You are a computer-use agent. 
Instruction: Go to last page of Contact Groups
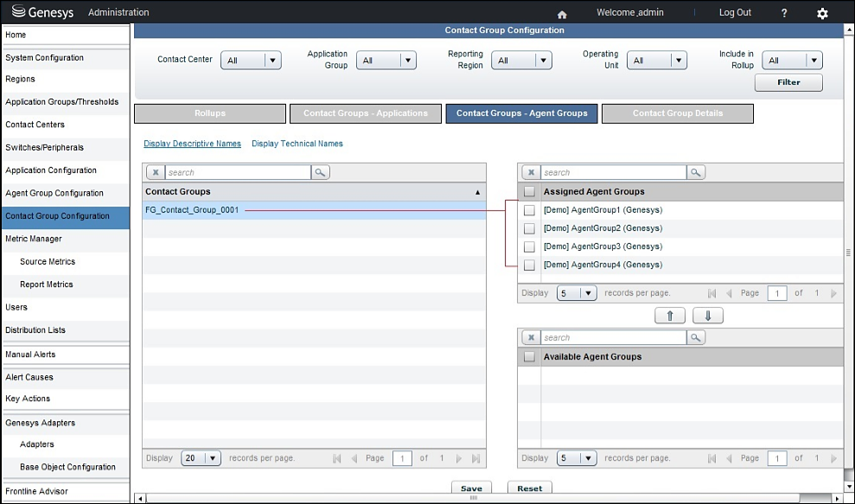[x=475, y=459]
